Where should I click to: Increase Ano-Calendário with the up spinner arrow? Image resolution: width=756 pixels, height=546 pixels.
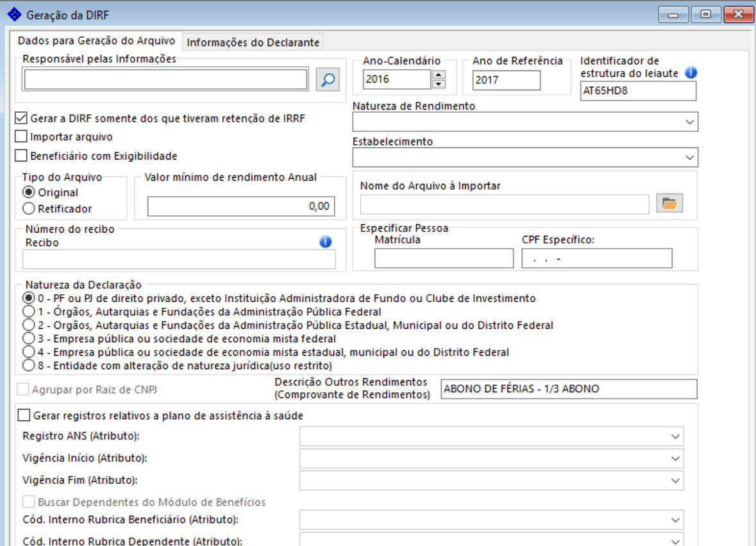point(438,75)
